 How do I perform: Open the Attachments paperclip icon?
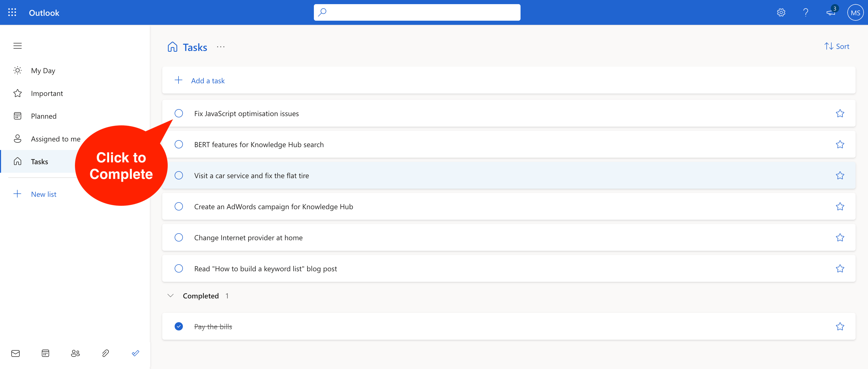click(105, 353)
